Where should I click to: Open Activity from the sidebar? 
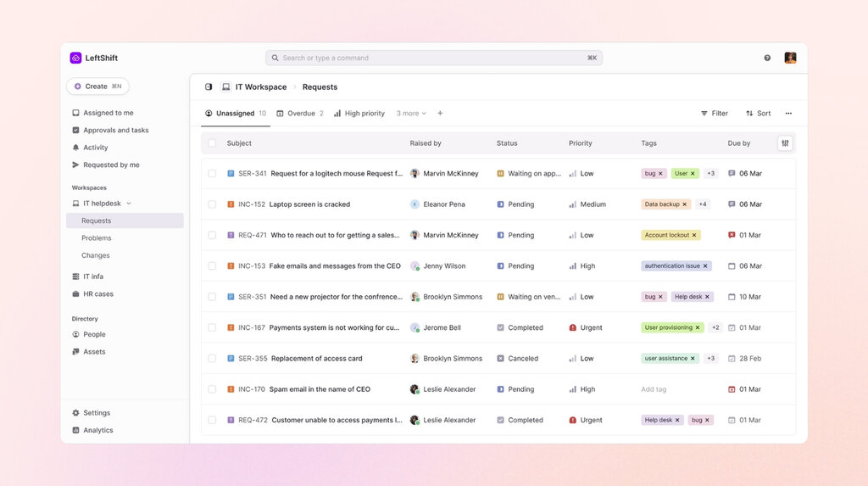95,148
